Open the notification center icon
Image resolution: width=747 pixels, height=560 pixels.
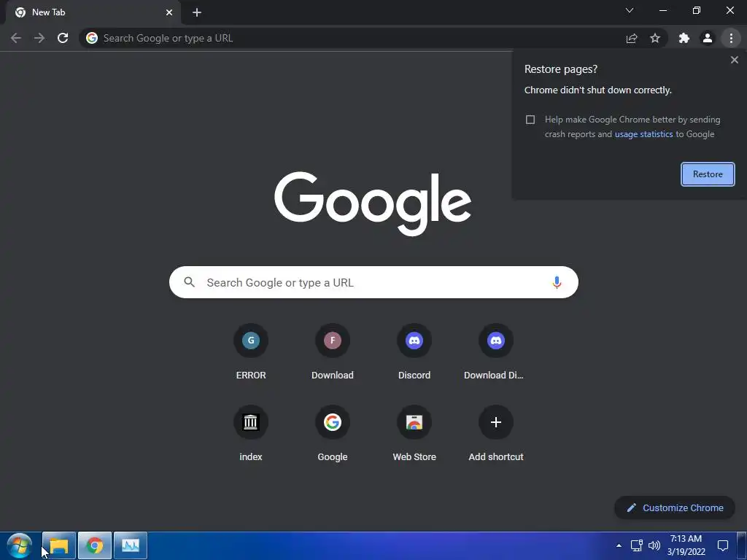[723, 545]
